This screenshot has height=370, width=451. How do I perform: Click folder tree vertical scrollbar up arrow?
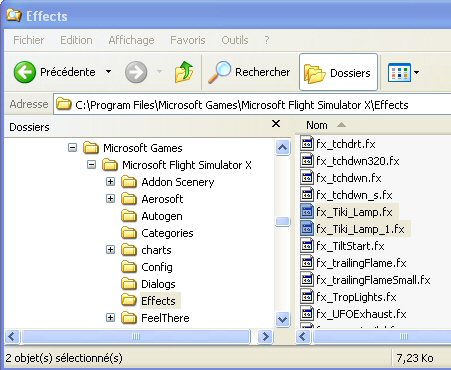coord(282,147)
